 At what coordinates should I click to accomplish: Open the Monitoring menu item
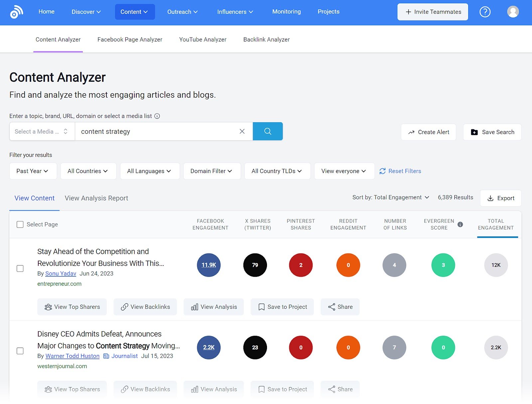[x=286, y=12]
